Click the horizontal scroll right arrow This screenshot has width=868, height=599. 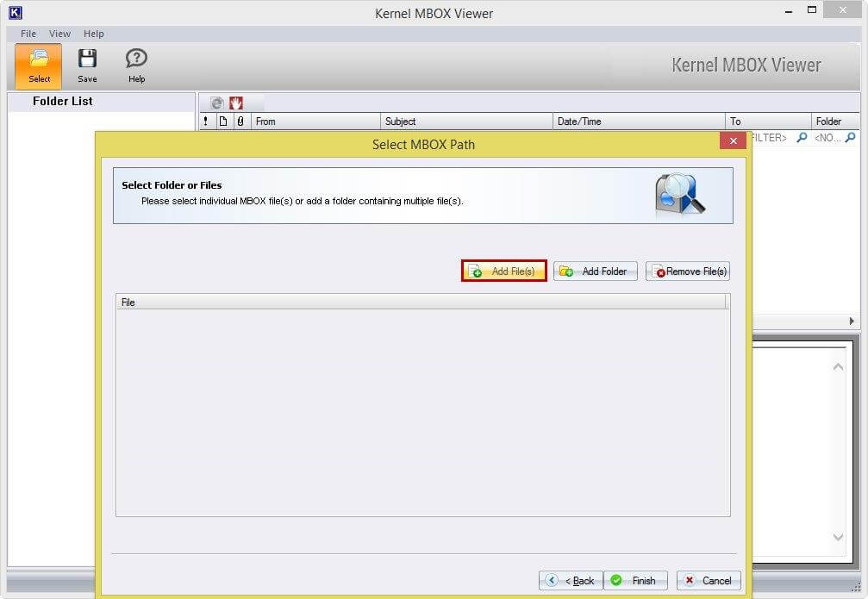pyautogui.click(x=852, y=321)
